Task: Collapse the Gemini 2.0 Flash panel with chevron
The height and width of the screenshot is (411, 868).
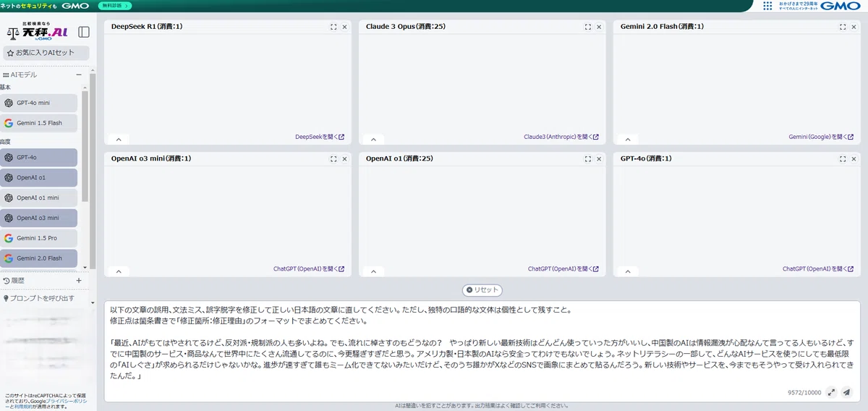Action: point(628,140)
